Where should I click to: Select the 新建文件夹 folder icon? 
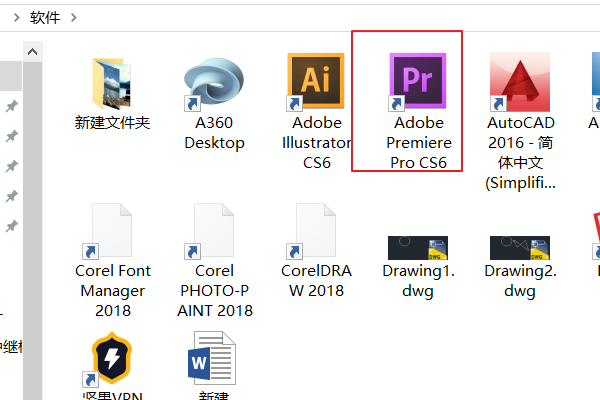coord(112,83)
